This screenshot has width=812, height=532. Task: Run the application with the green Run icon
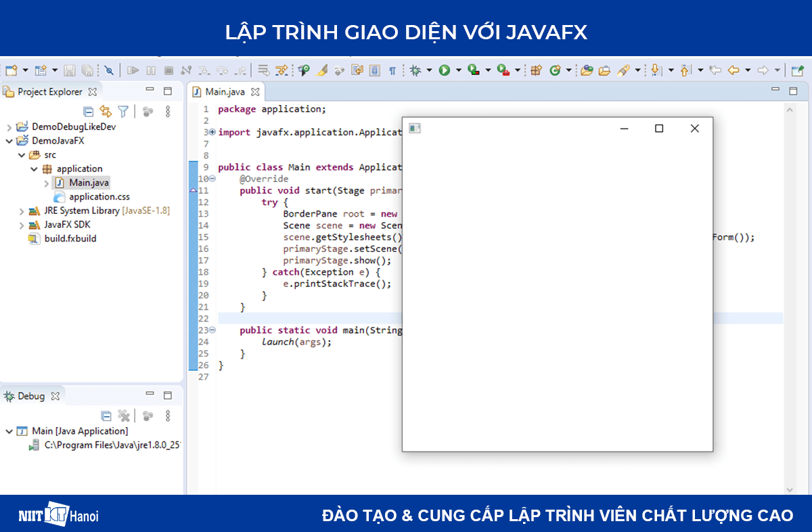coord(445,69)
